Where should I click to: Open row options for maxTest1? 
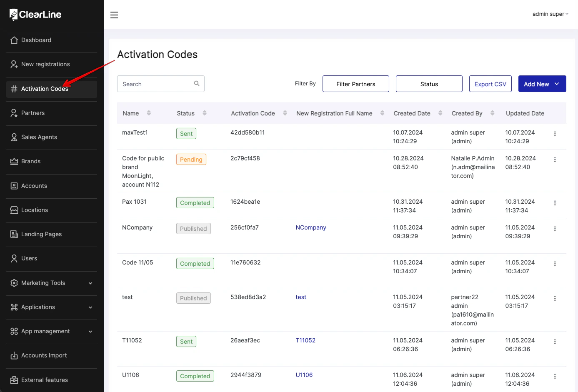tap(555, 134)
